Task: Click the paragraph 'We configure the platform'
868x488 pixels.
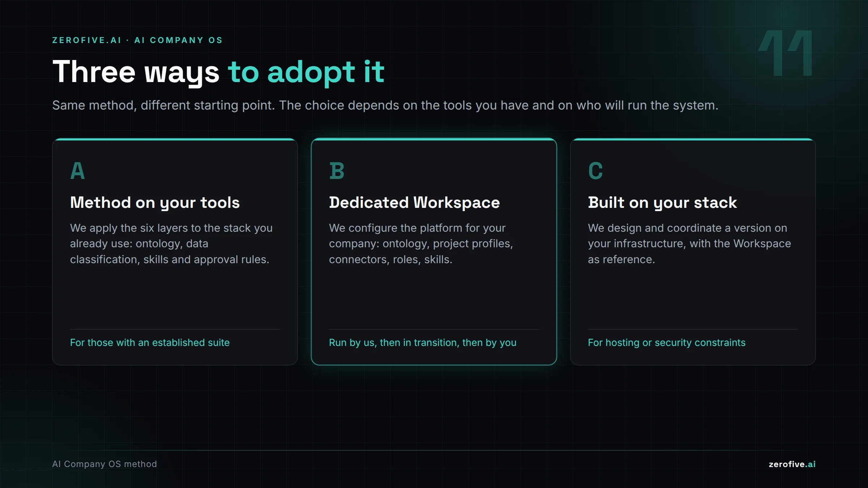Action: [x=421, y=244]
